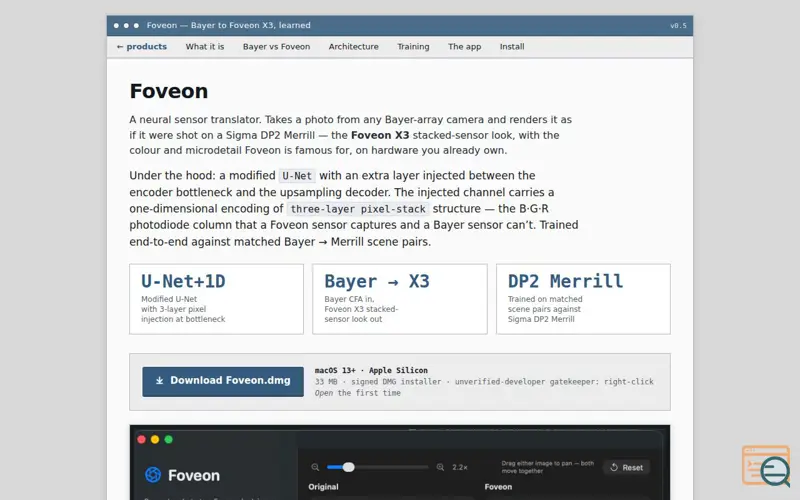Click the three-layer pixel-stack code tag

pos(358,209)
